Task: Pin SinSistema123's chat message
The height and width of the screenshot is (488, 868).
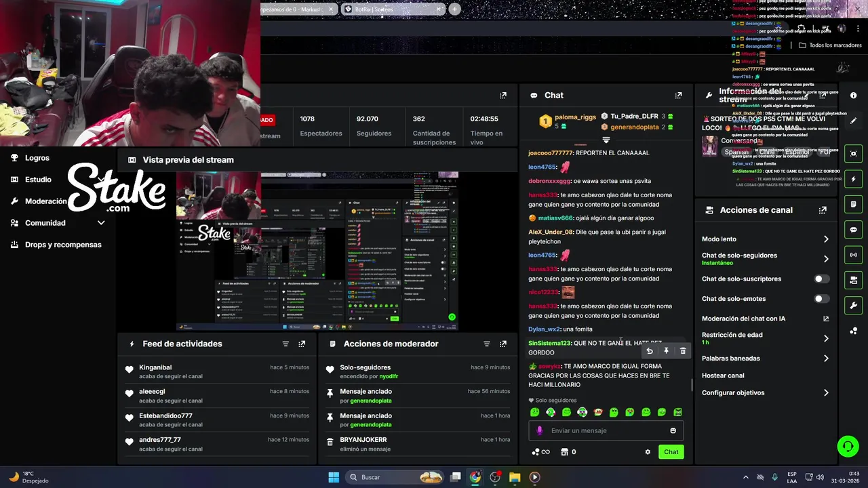Action: click(x=666, y=351)
